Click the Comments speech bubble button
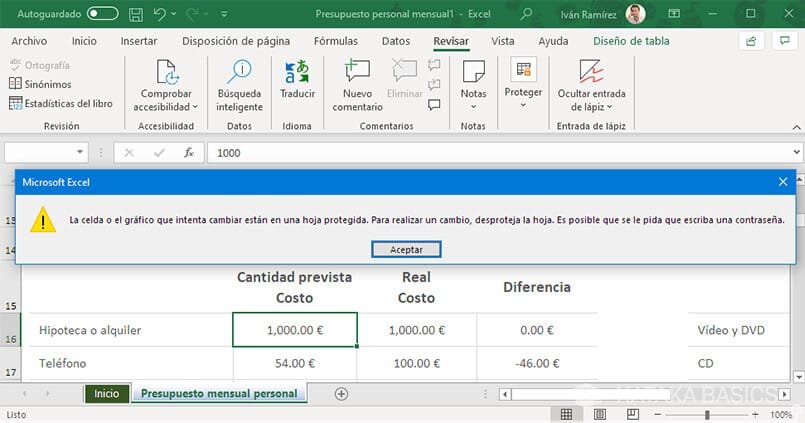This screenshot has height=423, width=805. 784,41
